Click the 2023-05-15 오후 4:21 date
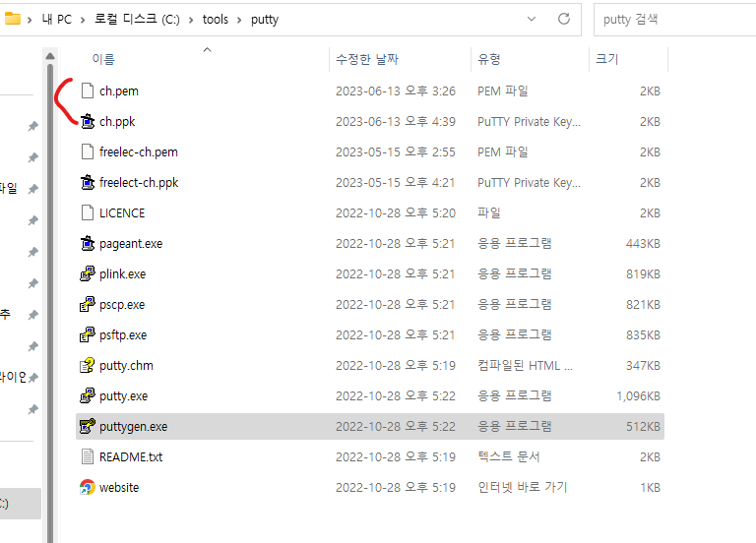The width and height of the screenshot is (756, 543). click(x=396, y=183)
